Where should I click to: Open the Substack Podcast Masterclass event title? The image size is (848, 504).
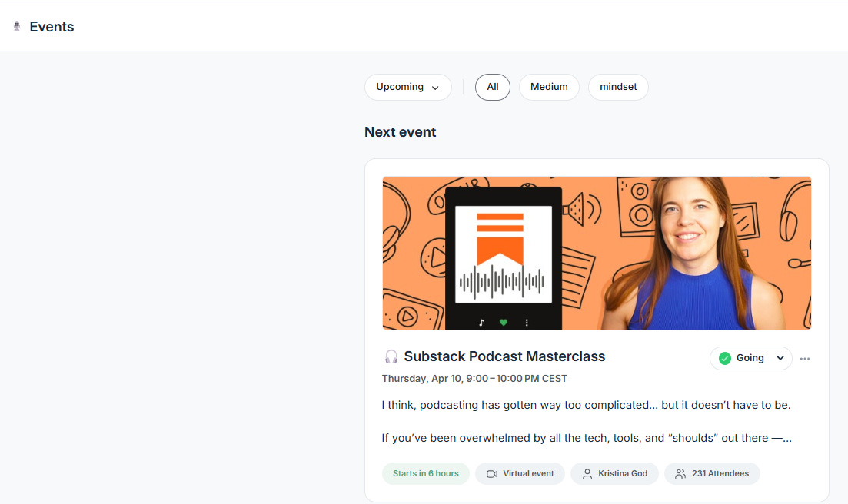point(504,356)
